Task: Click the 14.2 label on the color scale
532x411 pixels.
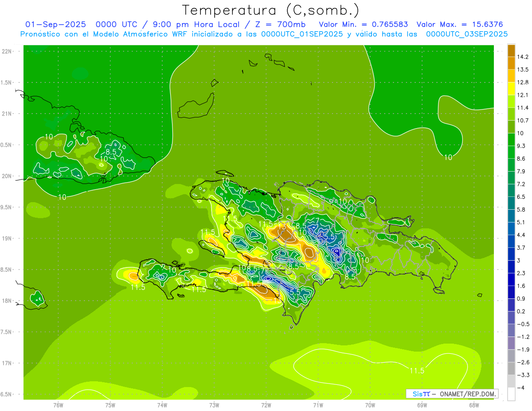Action: pos(522,56)
